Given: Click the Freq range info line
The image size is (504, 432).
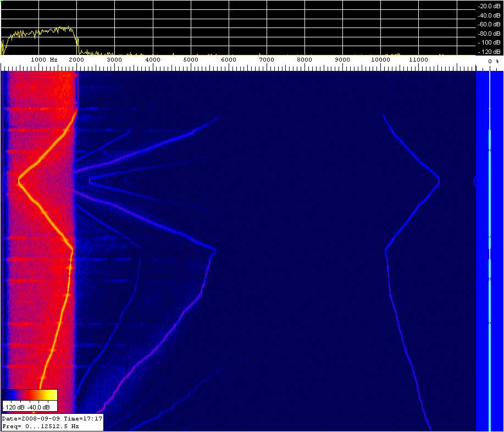Looking at the screenshot, I should point(41,426).
